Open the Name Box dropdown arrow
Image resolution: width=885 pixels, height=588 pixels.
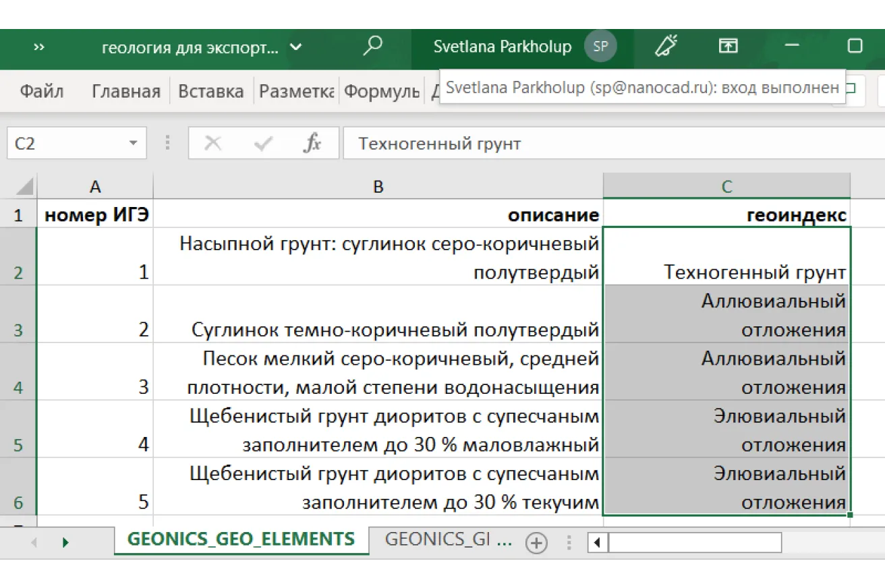click(132, 143)
